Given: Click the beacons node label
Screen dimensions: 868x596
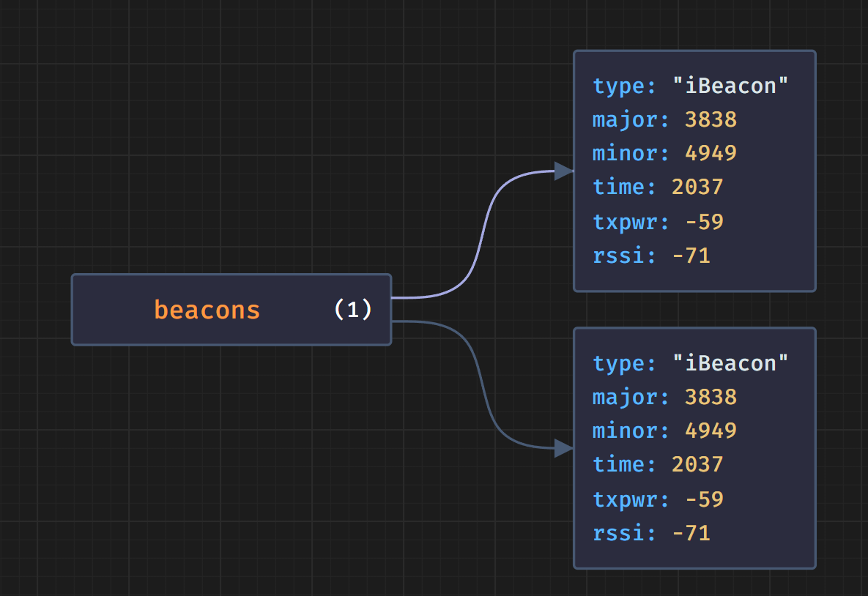Looking at the screenshot, I should pos(207,310).
